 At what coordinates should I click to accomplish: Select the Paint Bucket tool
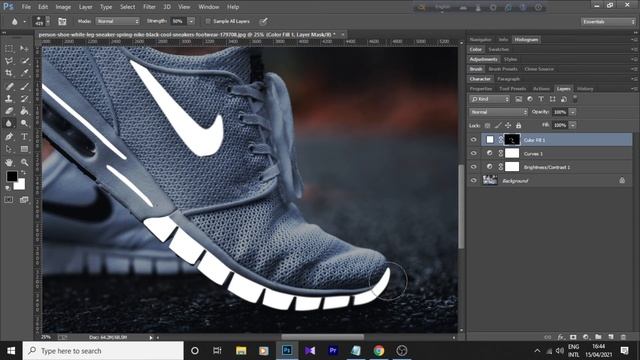point(24,111)
